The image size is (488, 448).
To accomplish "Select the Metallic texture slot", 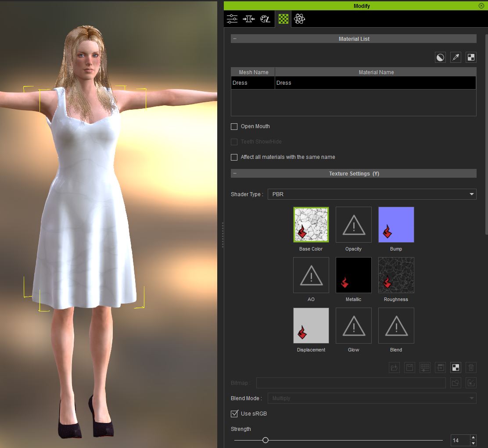I will click(x=353, y=275).
